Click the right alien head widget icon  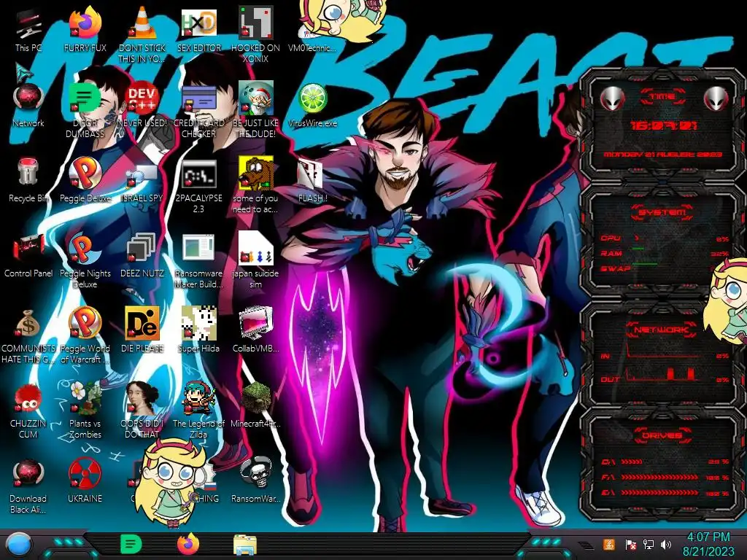tap(716, 98)
